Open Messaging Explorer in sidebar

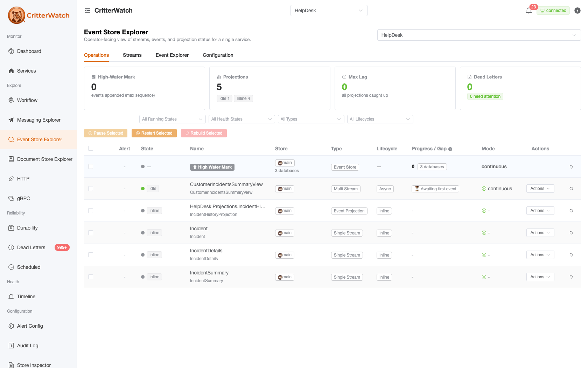(x=38, y=120)
